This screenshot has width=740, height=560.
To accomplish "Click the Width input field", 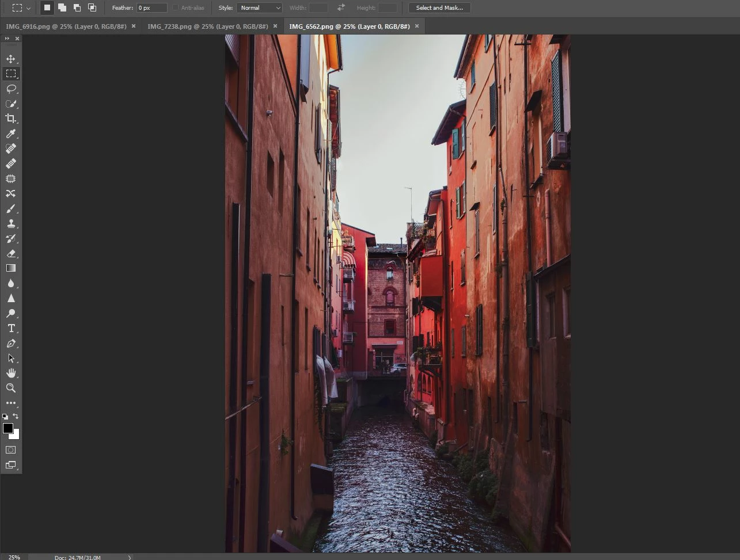I will [318, 7].
